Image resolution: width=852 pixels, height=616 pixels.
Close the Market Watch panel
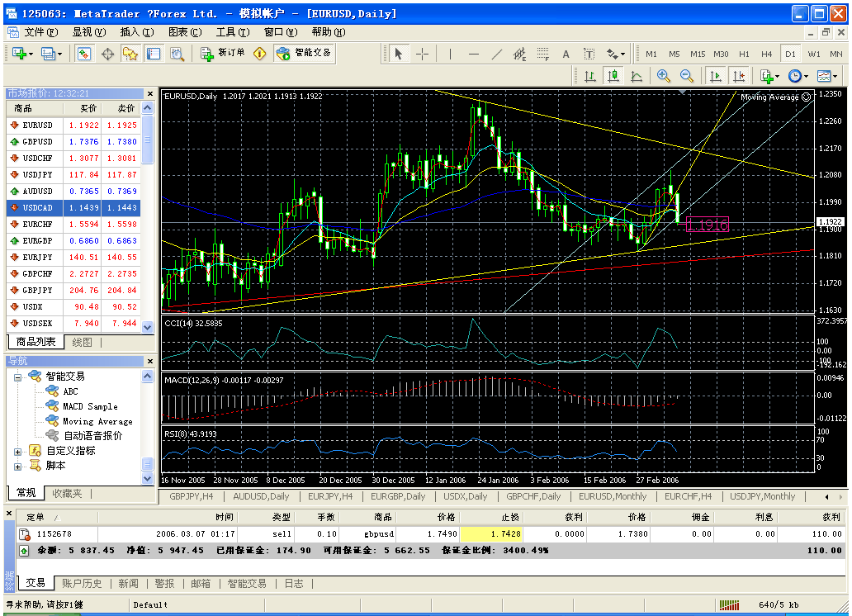coord(150,93)
